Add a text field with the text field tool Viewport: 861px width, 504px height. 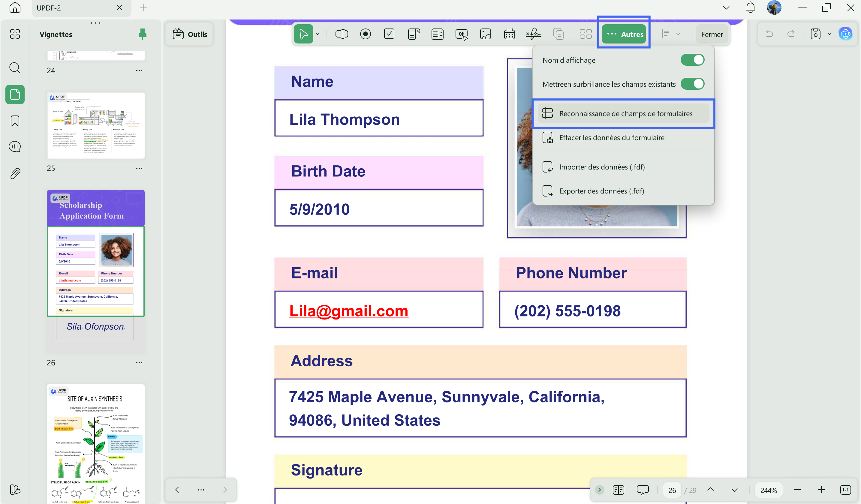tap(341, 34)
